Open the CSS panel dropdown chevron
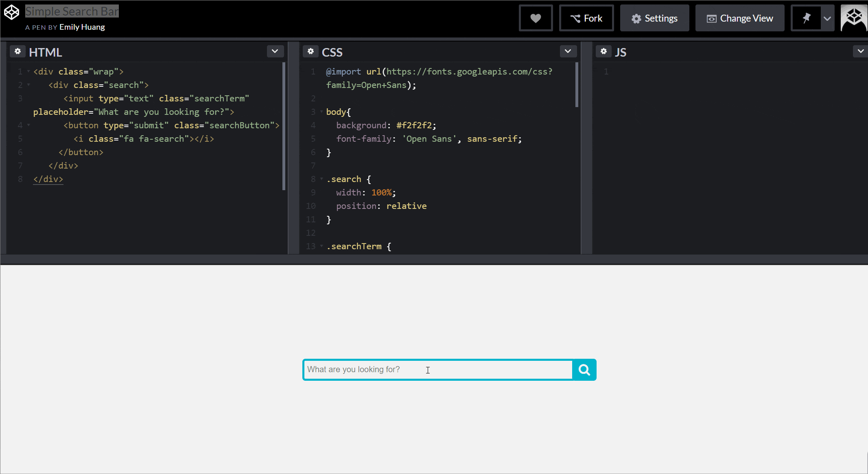 pos(568,51)
